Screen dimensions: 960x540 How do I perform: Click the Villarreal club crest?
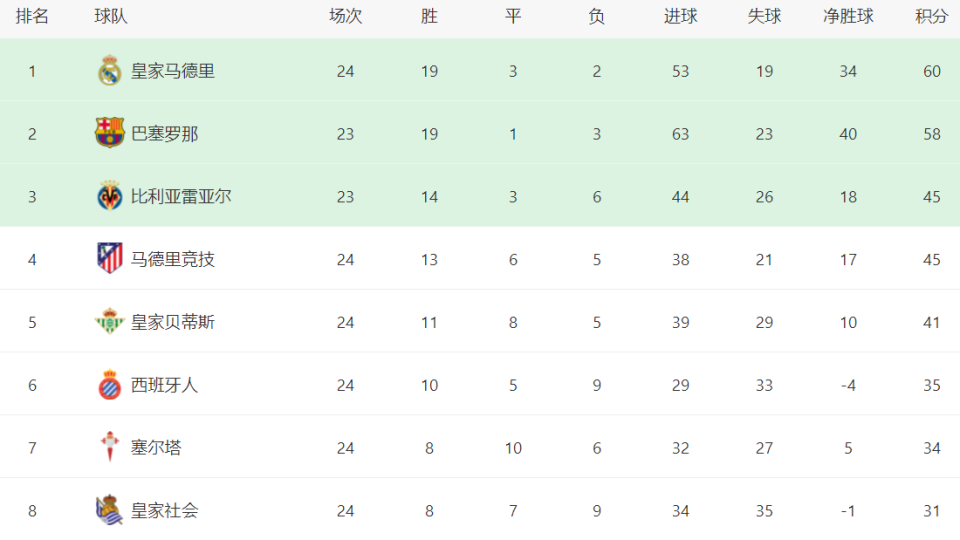(x=109, y=196)
